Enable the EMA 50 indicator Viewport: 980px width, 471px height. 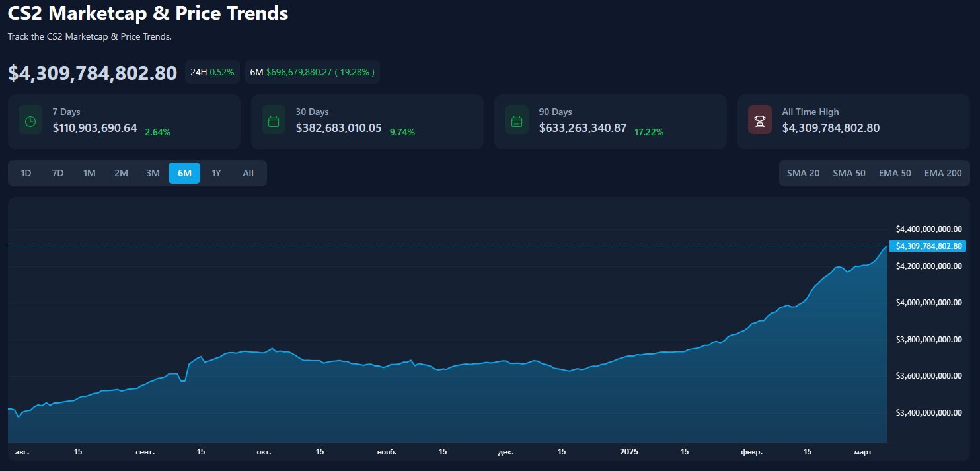click(x=895, y=173)
